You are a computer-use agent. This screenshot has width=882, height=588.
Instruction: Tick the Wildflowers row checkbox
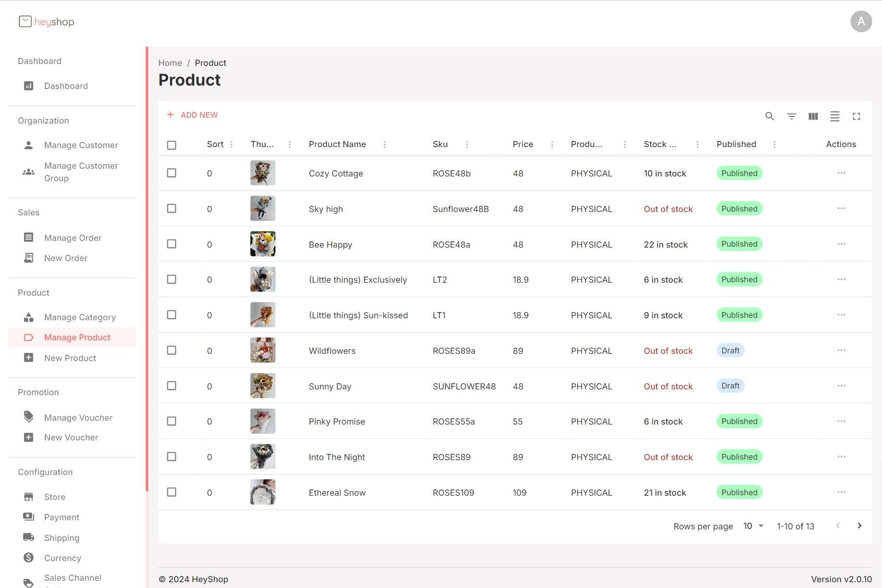coord(172,350)
